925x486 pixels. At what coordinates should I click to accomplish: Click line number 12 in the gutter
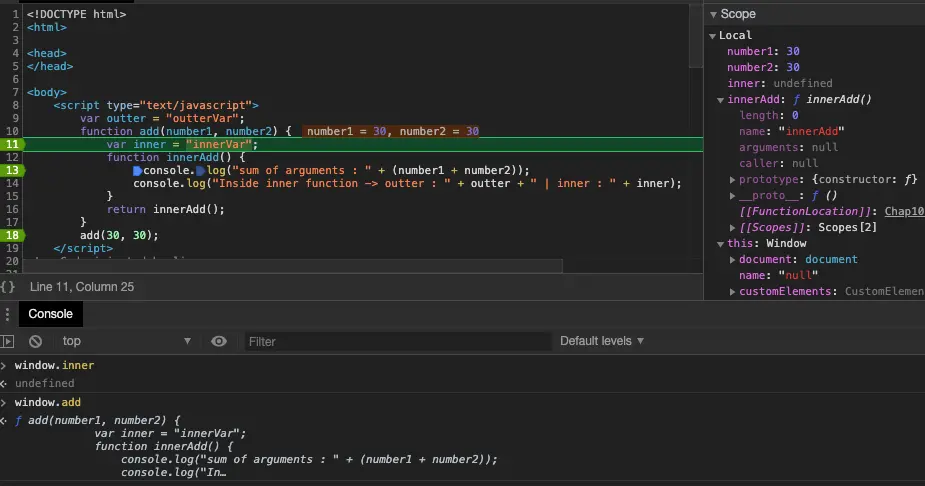point(12,157)
